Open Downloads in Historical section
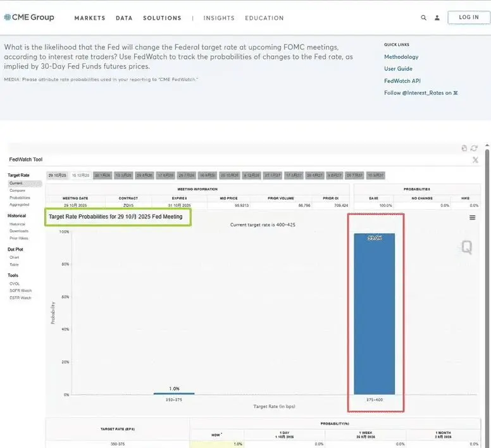 click(x=19, y=231)
